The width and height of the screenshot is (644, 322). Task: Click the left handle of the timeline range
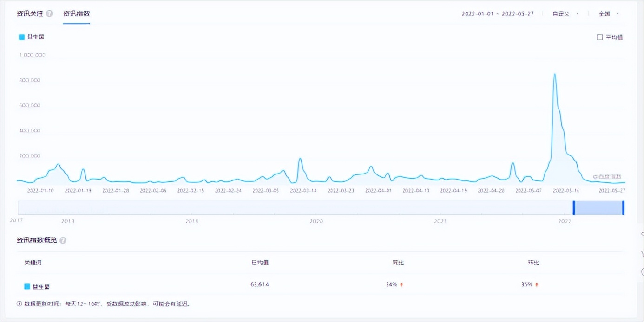[x=574, y=207]
